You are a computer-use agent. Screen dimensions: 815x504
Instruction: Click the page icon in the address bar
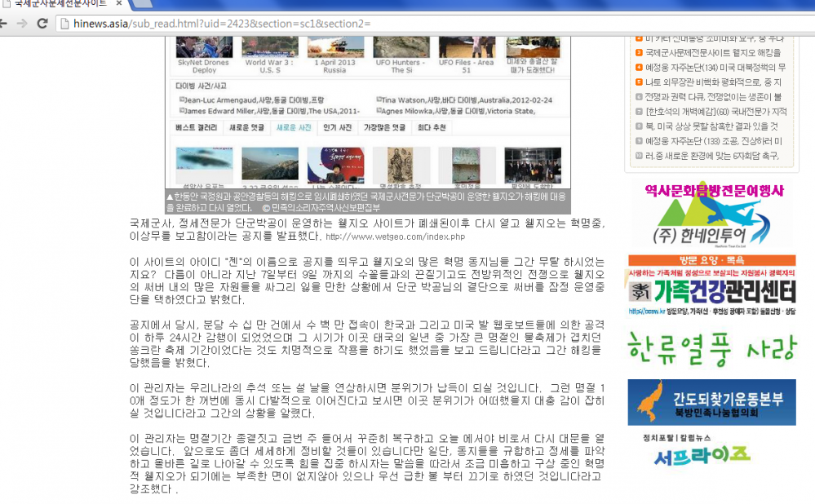pyautogui.click(x=65, y=24)
